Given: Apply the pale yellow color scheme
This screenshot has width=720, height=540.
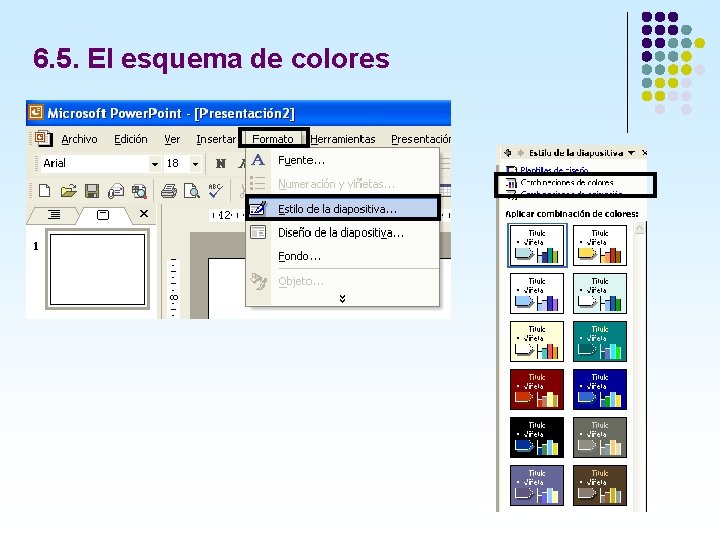Looking at the screenshot, I should tap(537, 342).
